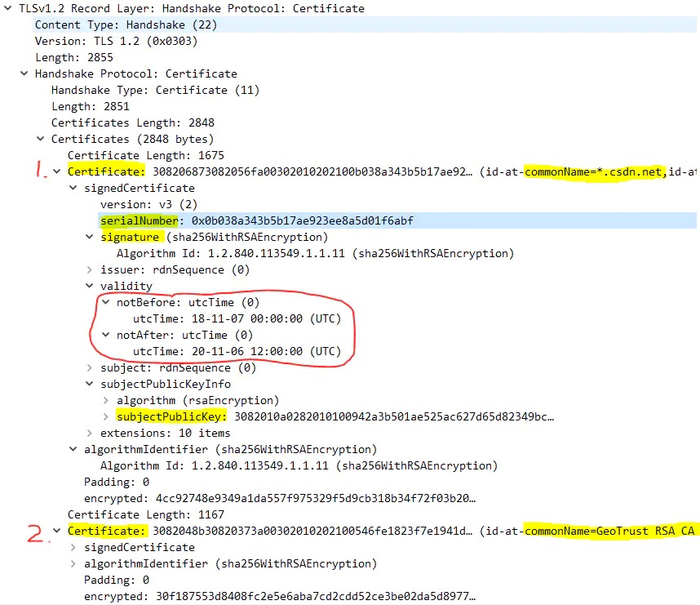Screen dimensions: 700x605
Task: Click the serial value 0x0b038a343b5b17ae923ee8a5d01f6abf
Action: pyautogui.click(x=302, y=220)
